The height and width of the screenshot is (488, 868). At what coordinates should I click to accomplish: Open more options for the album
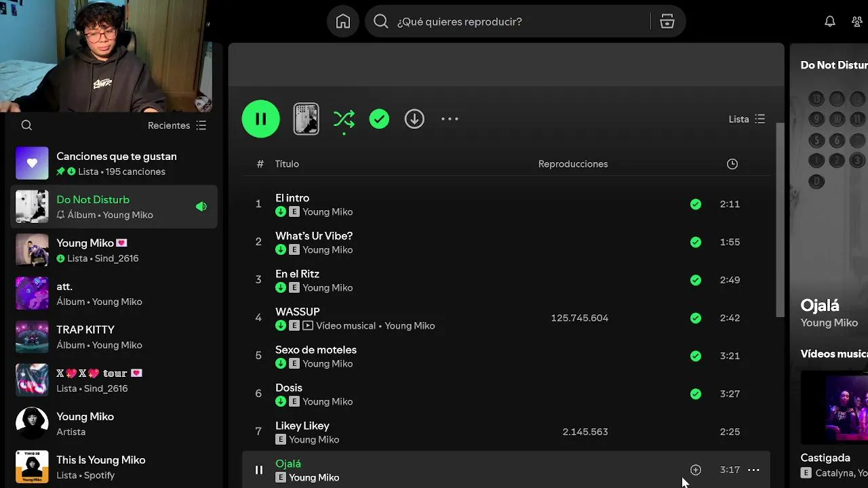[x=450, y=119]
